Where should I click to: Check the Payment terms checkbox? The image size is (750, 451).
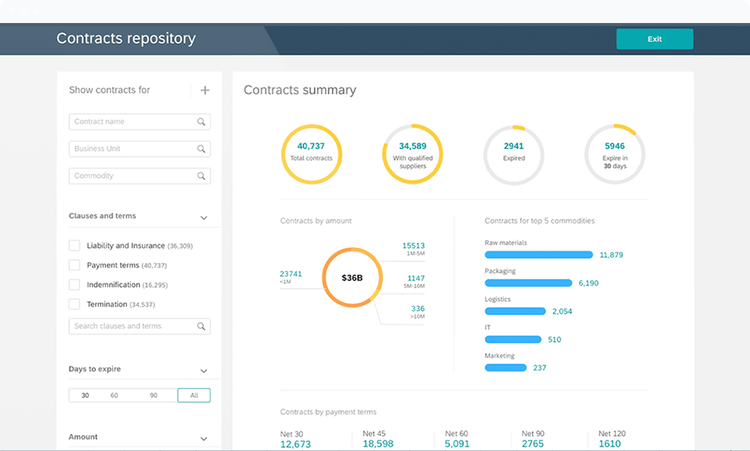[74, 265]
